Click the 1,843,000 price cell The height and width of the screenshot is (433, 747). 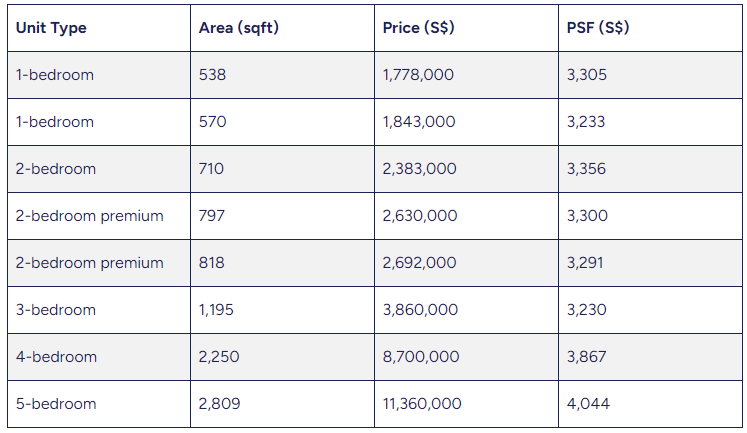coord(418,122)
